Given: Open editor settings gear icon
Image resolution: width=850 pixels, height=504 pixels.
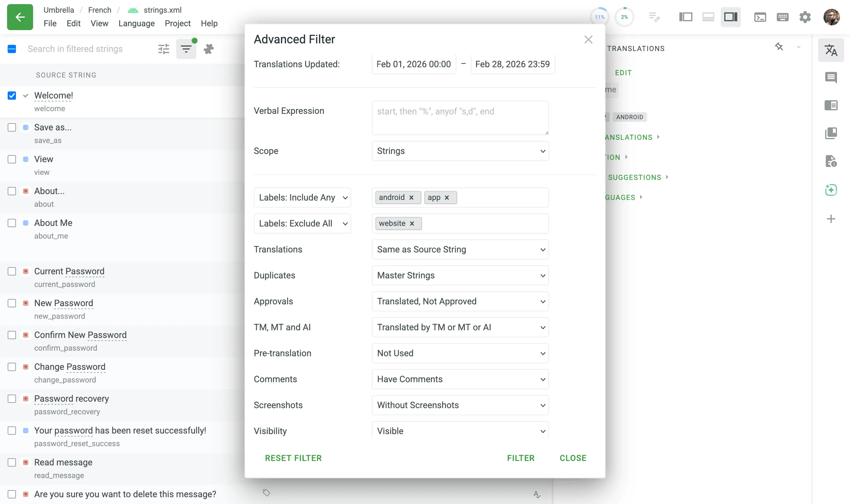Looking at the screenshot, I should point(805,17).
